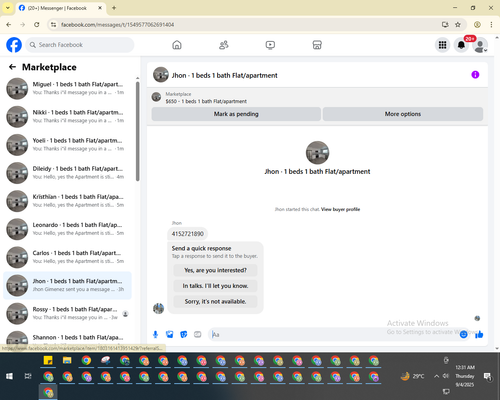500x400 pixels.
Task: Open Task View on the taskbar
Action: click(x=28, y=376)
